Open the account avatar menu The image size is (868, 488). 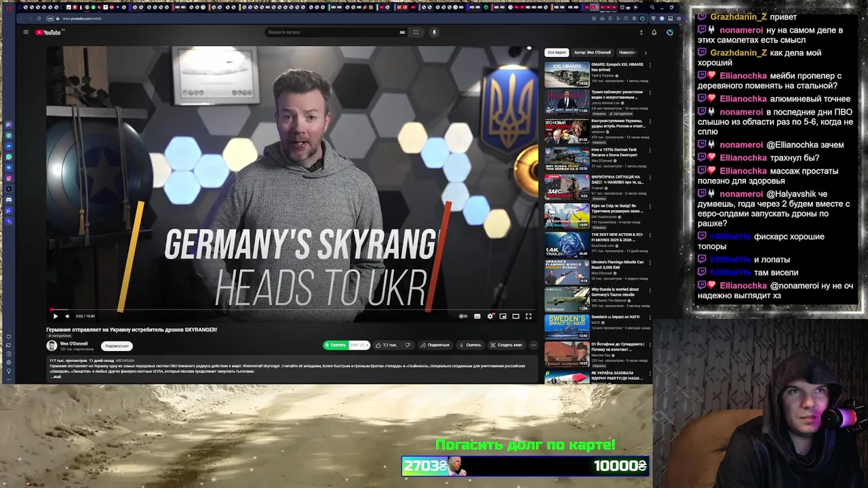[669, 32]
